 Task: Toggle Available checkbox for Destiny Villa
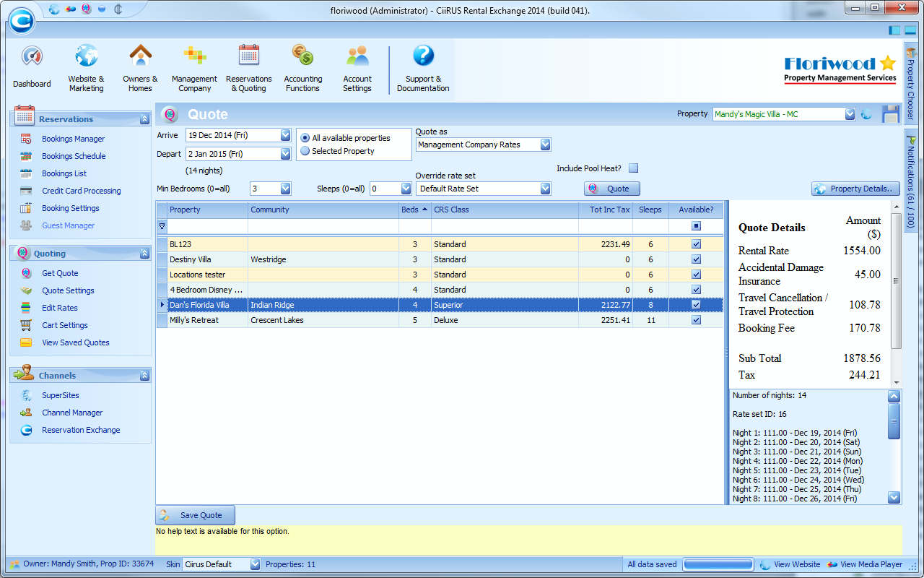tap(696, 259)
